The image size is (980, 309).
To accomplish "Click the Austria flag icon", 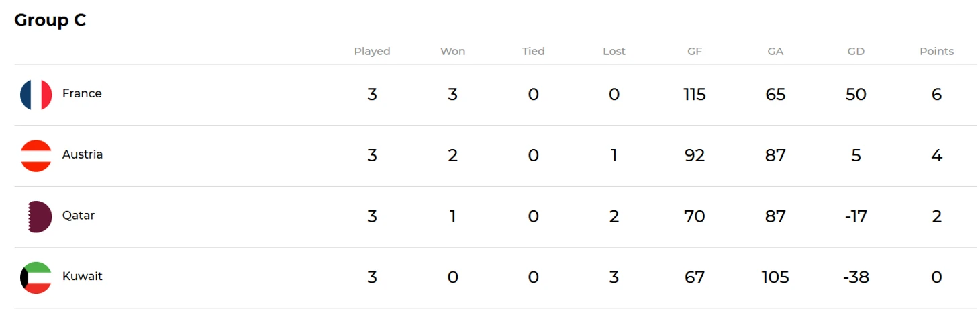I will (36, 156).
